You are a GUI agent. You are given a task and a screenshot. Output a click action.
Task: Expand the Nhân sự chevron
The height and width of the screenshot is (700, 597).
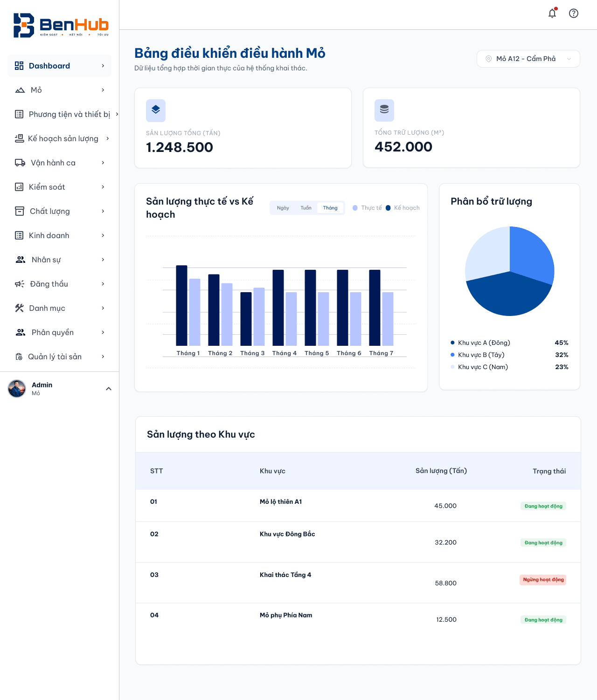tap(103, 260)
